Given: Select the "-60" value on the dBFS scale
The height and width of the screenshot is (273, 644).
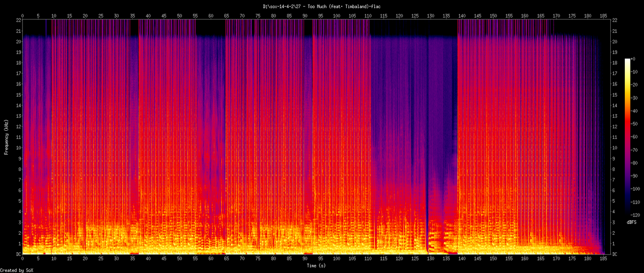Looking at the screenshot, I should 635,137.
